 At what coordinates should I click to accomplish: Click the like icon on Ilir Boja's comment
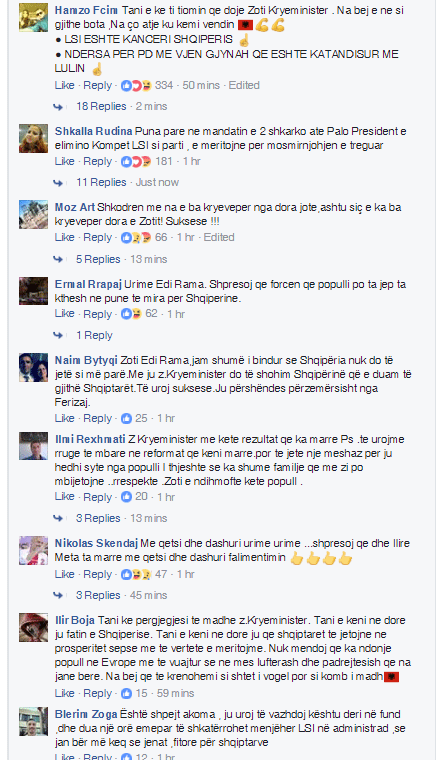point(126,694)
